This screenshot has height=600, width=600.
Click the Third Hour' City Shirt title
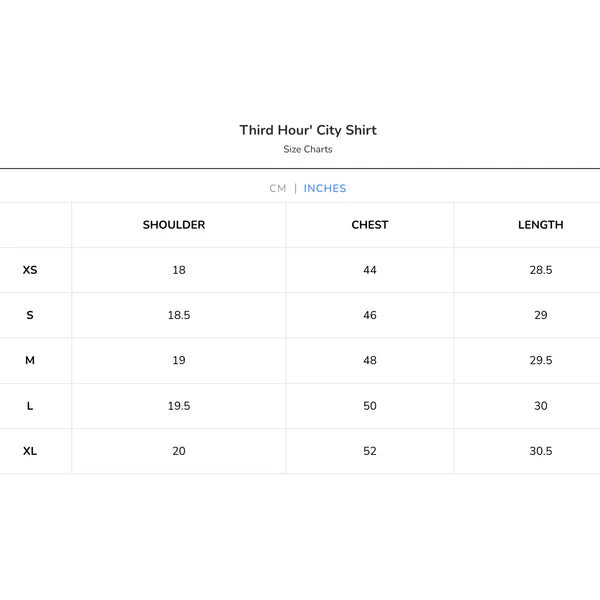(x=308, y=130)
